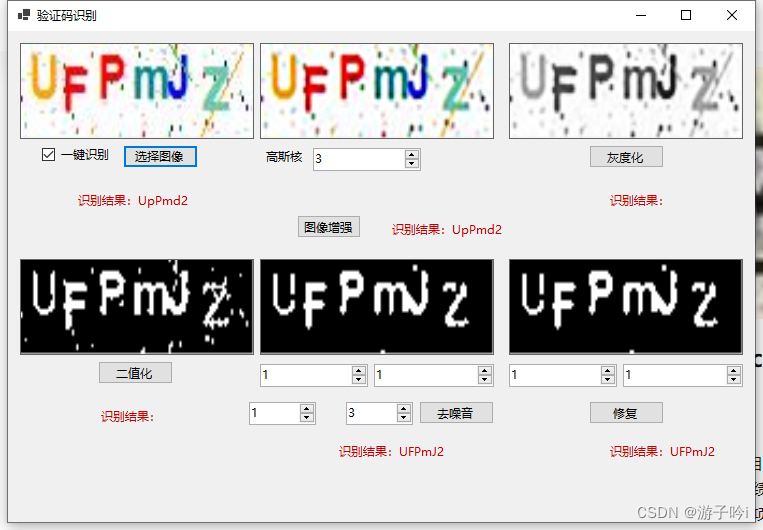763x530 pixels.
Task: Select 识别结果:UFPmJ2 text below 修复 button
Action: pos(662,452)
